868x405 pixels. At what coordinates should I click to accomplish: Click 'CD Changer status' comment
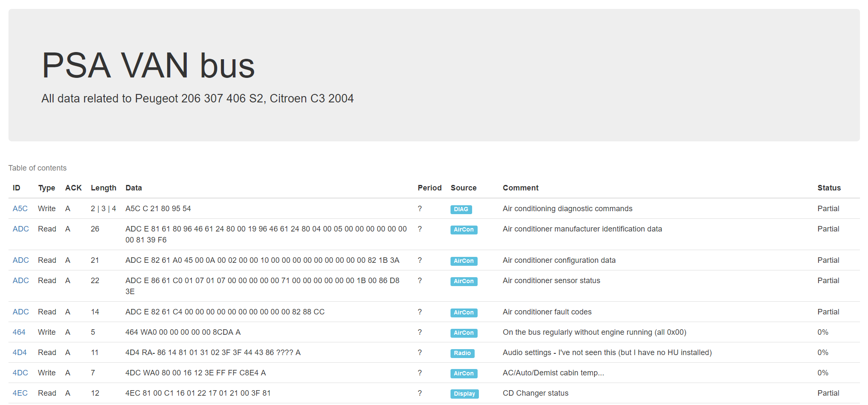536,393
